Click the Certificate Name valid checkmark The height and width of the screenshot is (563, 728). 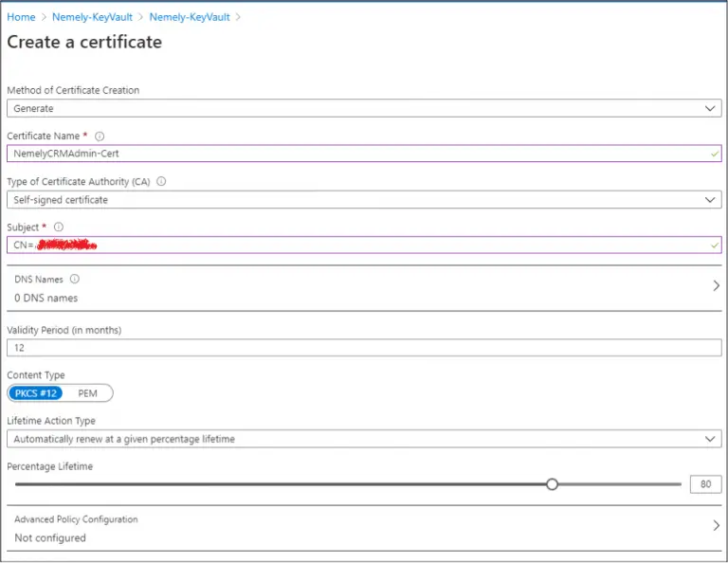(715, 154)
